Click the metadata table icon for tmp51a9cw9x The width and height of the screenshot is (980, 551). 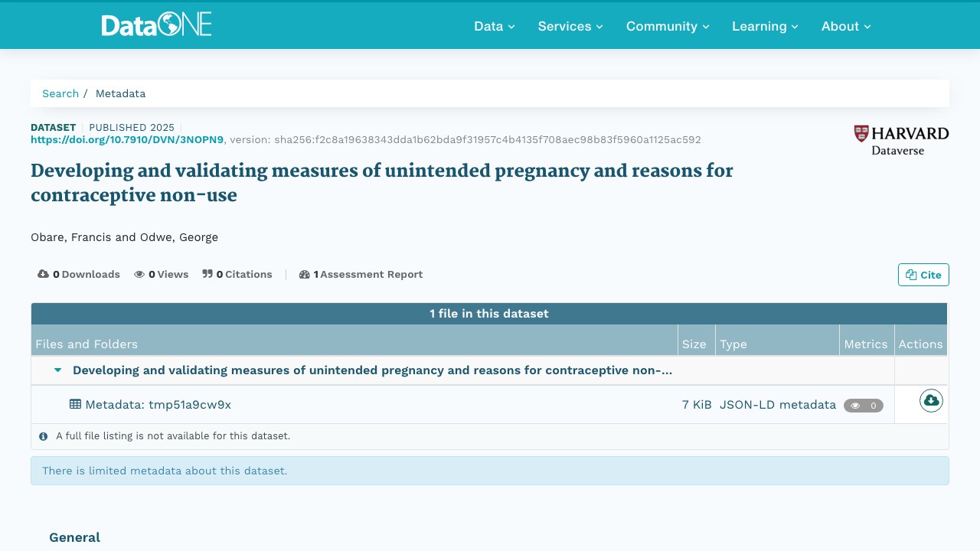(x=75, y=404)
